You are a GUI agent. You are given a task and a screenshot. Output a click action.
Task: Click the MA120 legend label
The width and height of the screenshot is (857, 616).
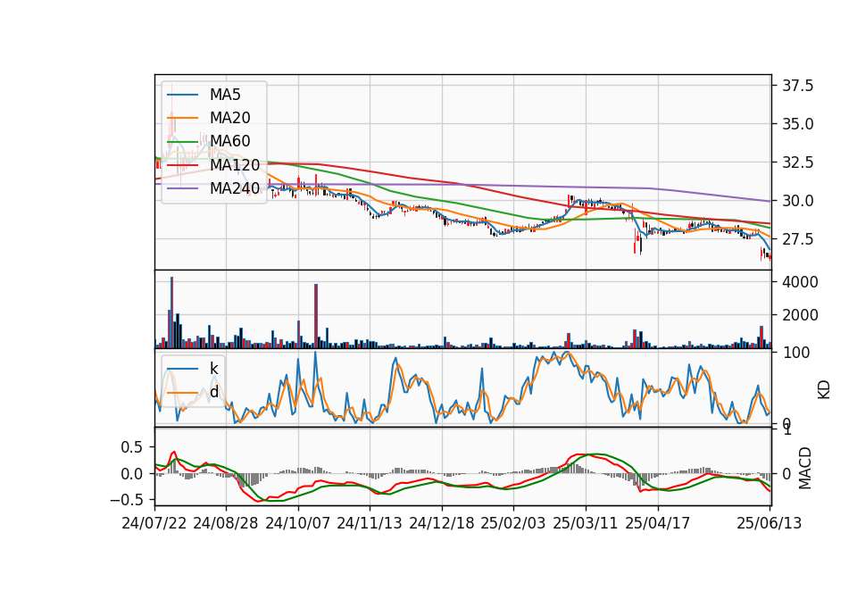point(235,165)
